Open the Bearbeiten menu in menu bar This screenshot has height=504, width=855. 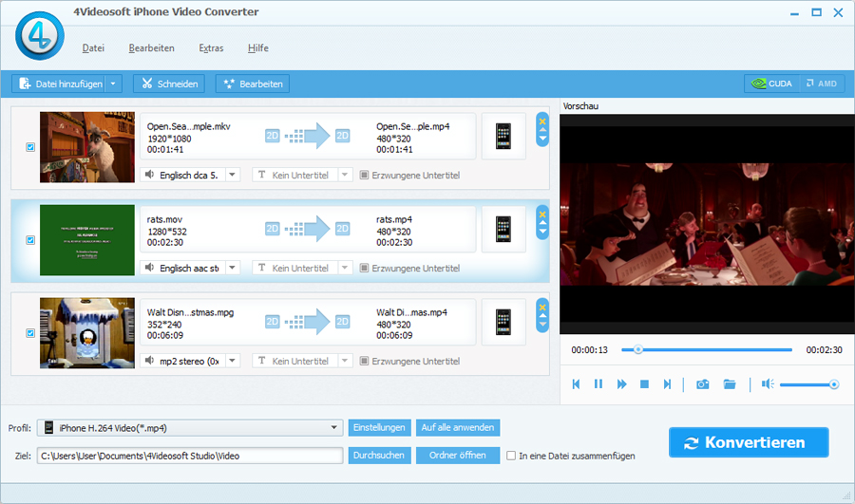pyautogui.click(x=152, y=48)
